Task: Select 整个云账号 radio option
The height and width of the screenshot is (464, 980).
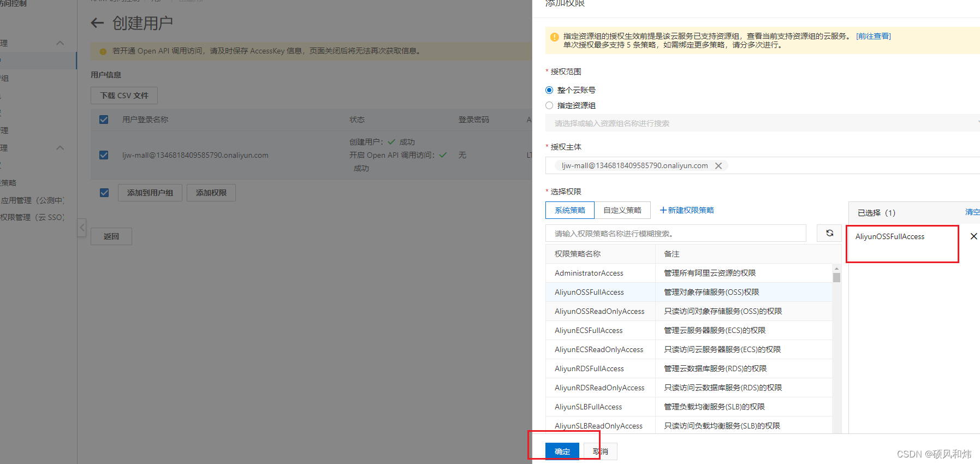Action: pos(549,90)
